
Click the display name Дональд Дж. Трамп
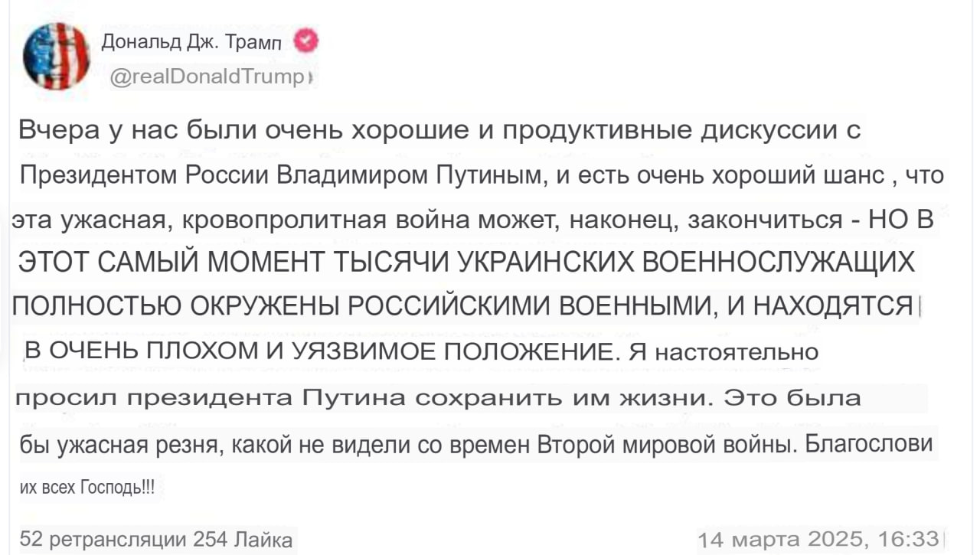pyautogui.click(x=192, y=43)
